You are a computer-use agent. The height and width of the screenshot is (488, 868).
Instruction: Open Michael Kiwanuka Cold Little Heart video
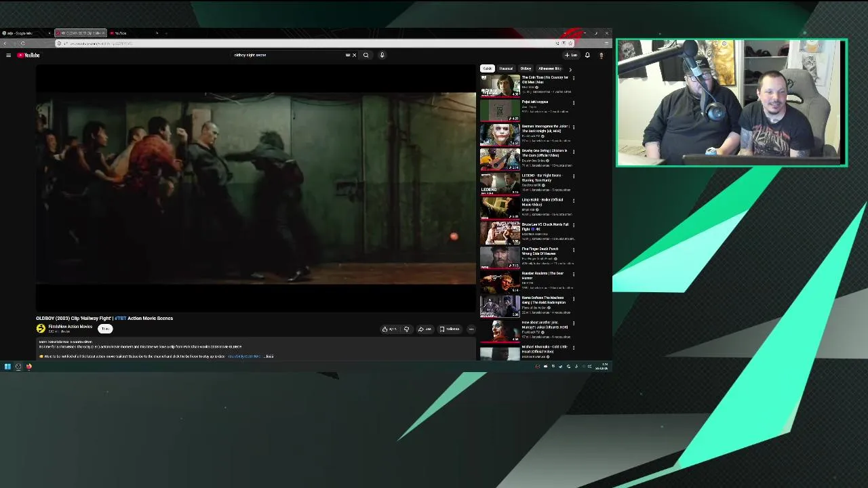[500, 352]
